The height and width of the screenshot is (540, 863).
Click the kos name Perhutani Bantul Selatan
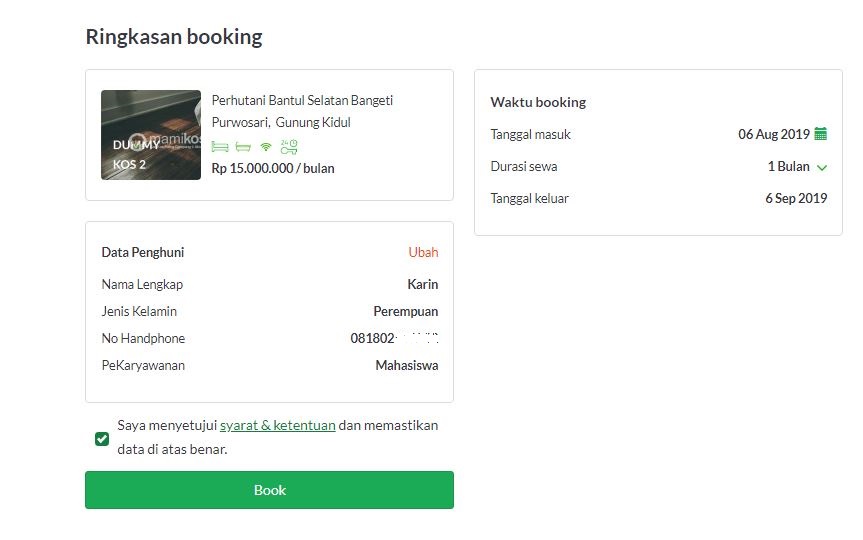click(302, 101)
